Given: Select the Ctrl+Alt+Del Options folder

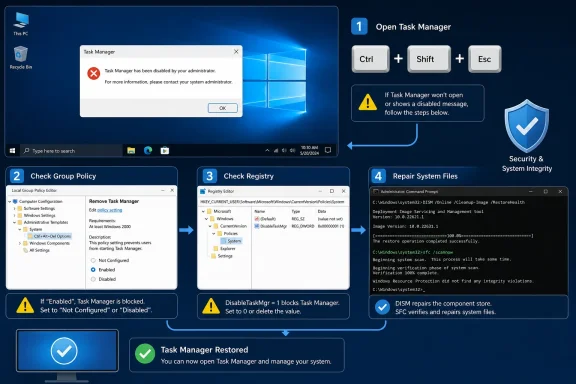Looking at the screenshot, I should tap(50, 236).
